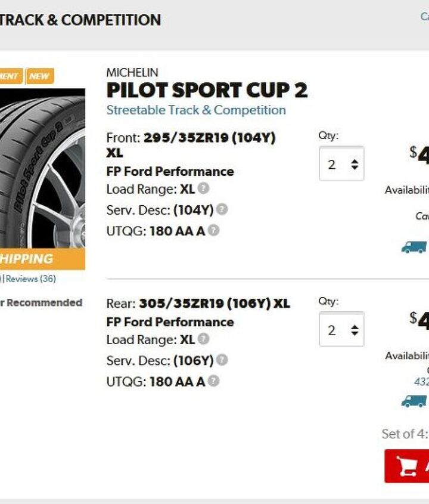Viewport: 429px width, 504px height.
Task: Click the Track & Competition section heading
Action: (80, 20)
